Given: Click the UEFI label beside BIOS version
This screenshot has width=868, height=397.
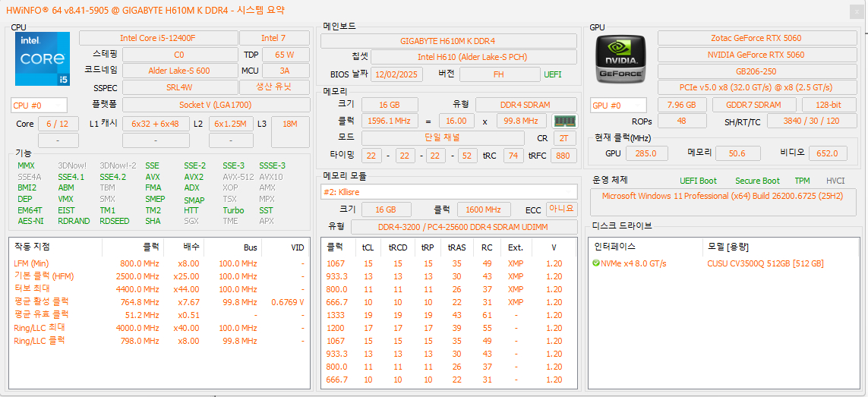Looking at the screenshot, I should pyautogui.click(x=552, y=74).
